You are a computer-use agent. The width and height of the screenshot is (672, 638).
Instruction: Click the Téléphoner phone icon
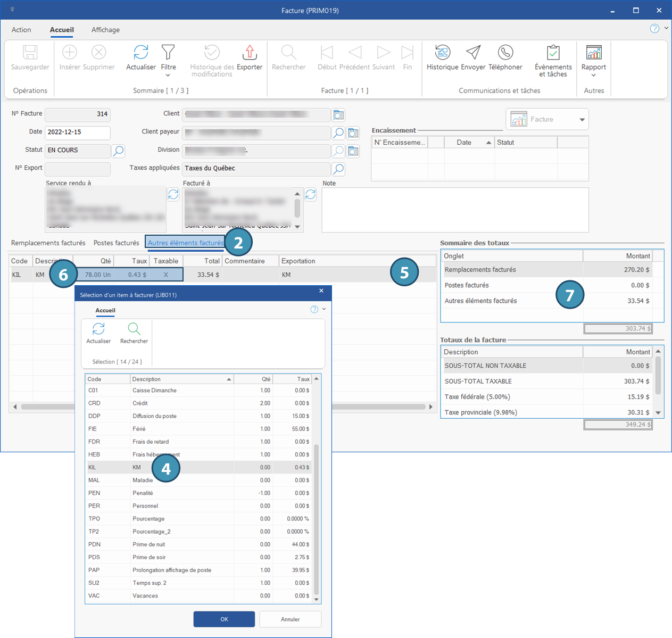pyautogui.click(x=505, y=53)
